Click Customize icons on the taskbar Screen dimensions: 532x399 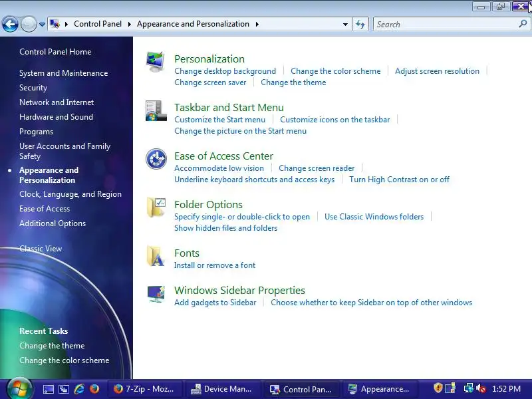(x=334, y=120)
